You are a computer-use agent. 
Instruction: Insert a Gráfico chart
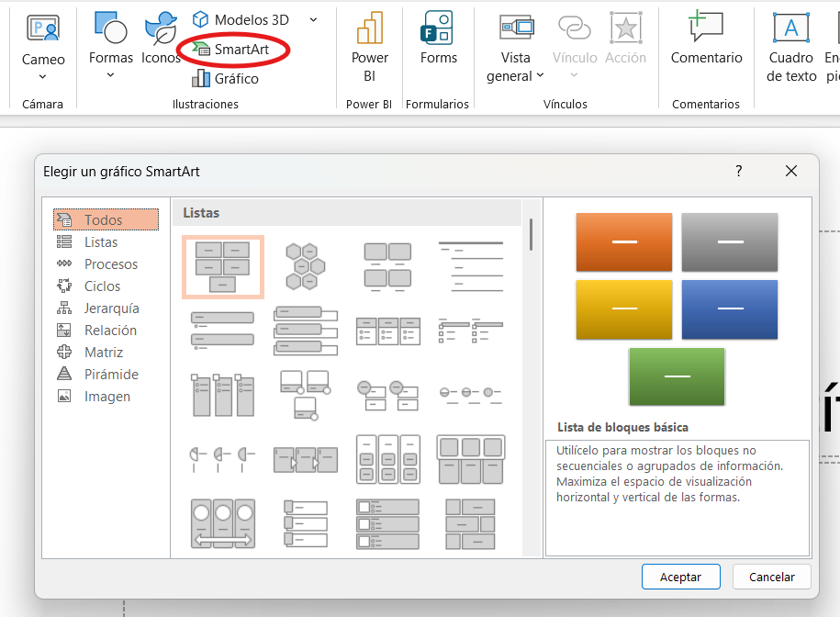point(226,79)
